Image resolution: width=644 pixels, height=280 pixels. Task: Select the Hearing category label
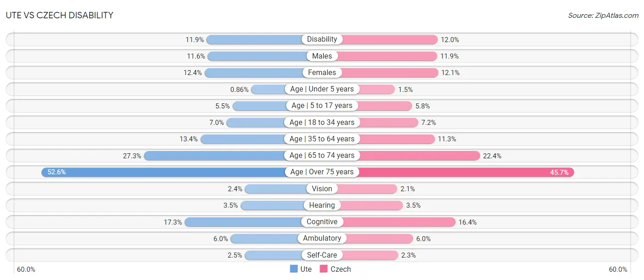click(x=322, y=205)
